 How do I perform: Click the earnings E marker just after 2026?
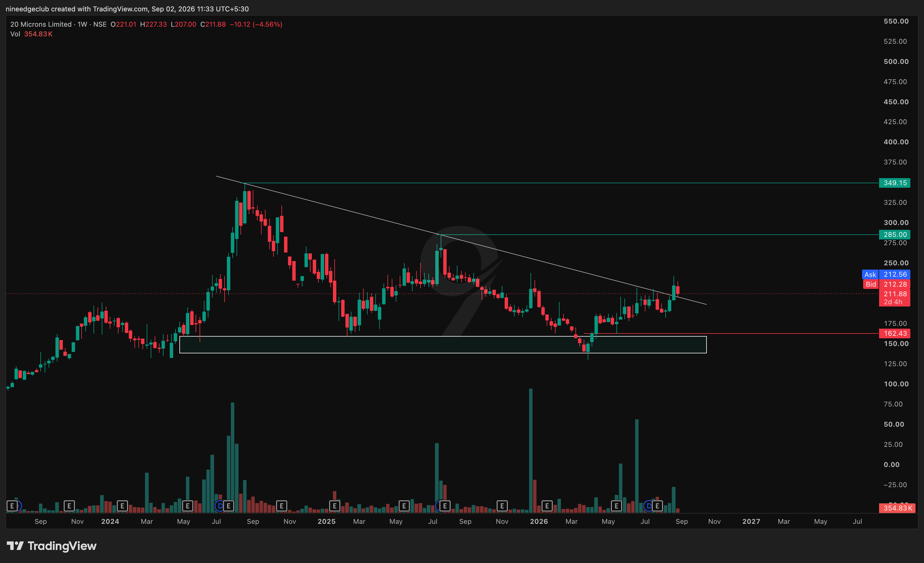click(x=547, y=506)
